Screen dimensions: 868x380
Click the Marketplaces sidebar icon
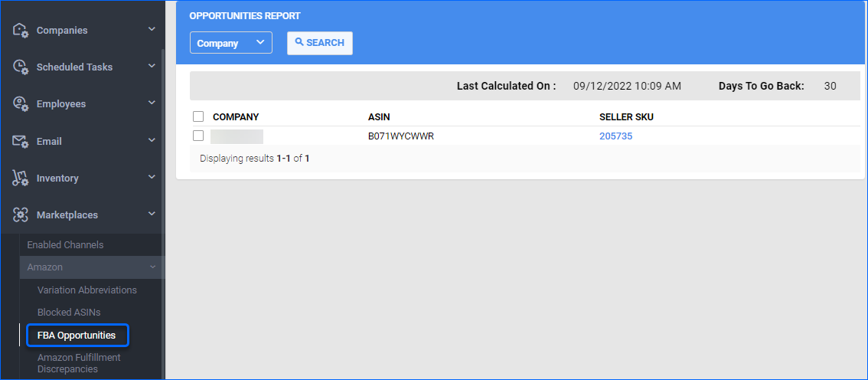(x=21, y=215)
